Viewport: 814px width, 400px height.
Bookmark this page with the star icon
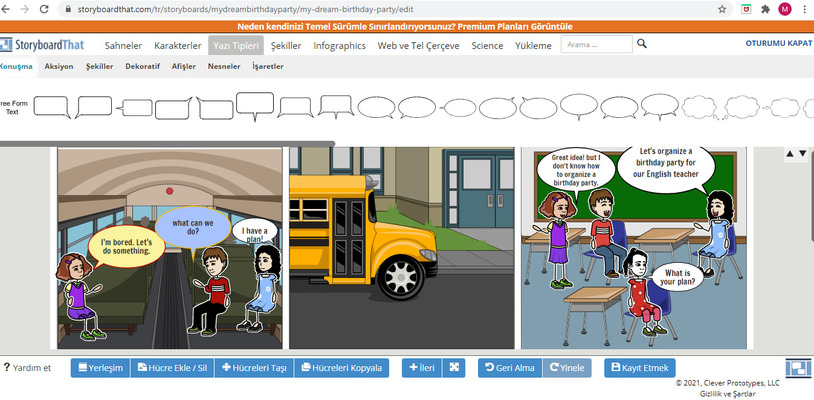pyautogui.click(x=722, y=9)
